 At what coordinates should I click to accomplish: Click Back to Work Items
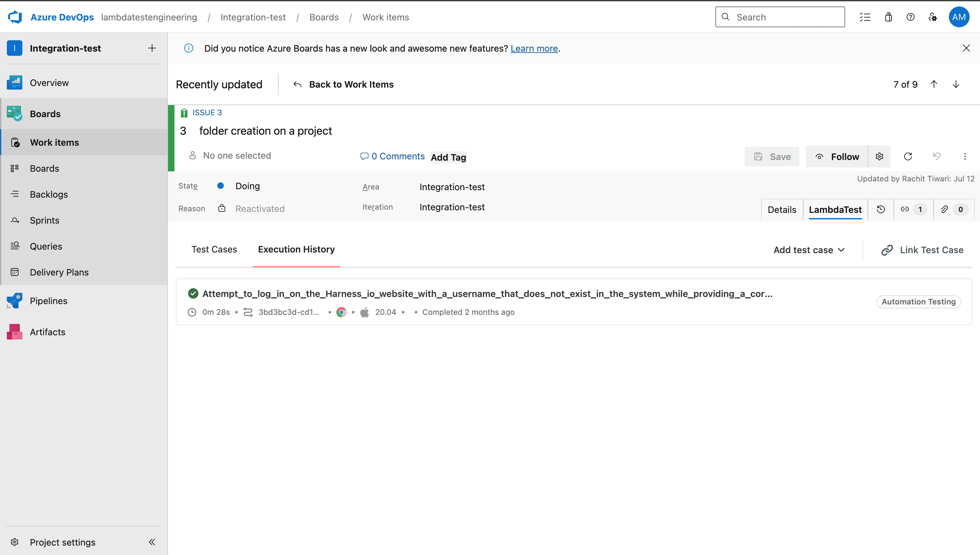(x=343, y=84)
